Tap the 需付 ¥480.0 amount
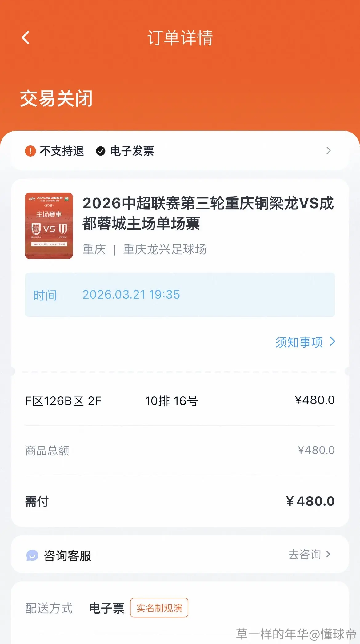Image resolution: width=360 pixels, height=644 pixels. 310,501
